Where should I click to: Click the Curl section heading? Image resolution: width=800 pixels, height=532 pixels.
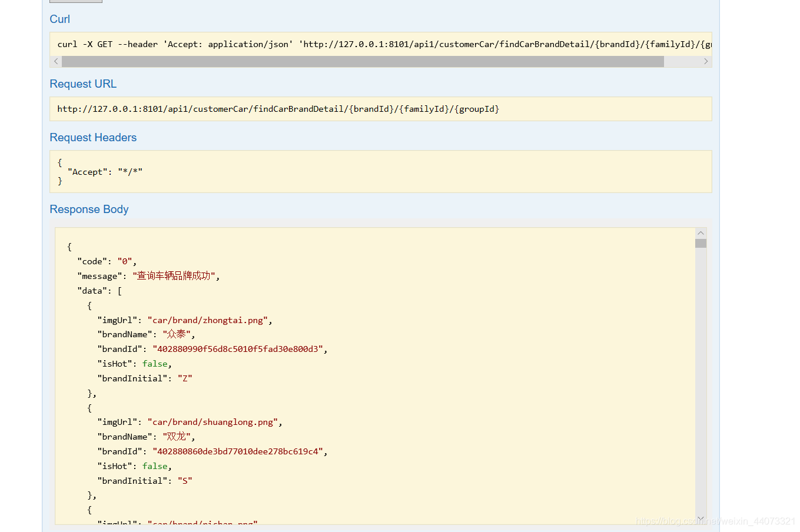click(x=59, y=19)
